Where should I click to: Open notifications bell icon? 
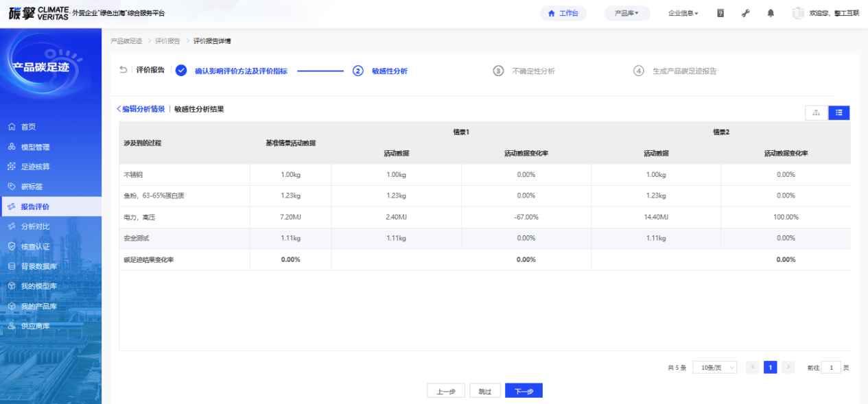point(771,13)
